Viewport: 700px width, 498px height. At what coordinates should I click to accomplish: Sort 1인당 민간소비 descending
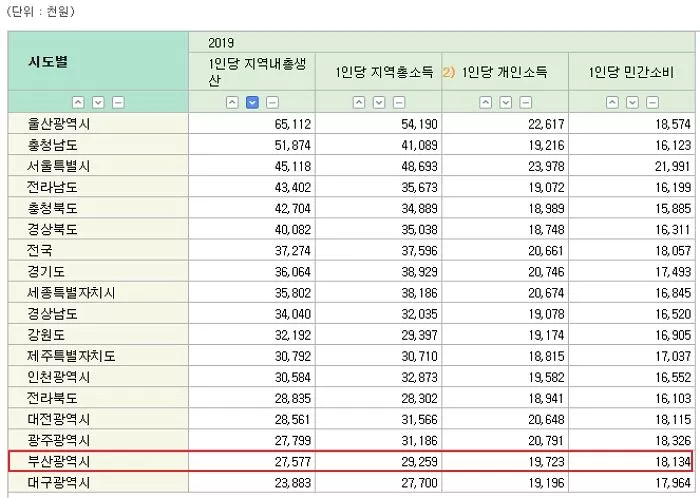tap(632, 102)
